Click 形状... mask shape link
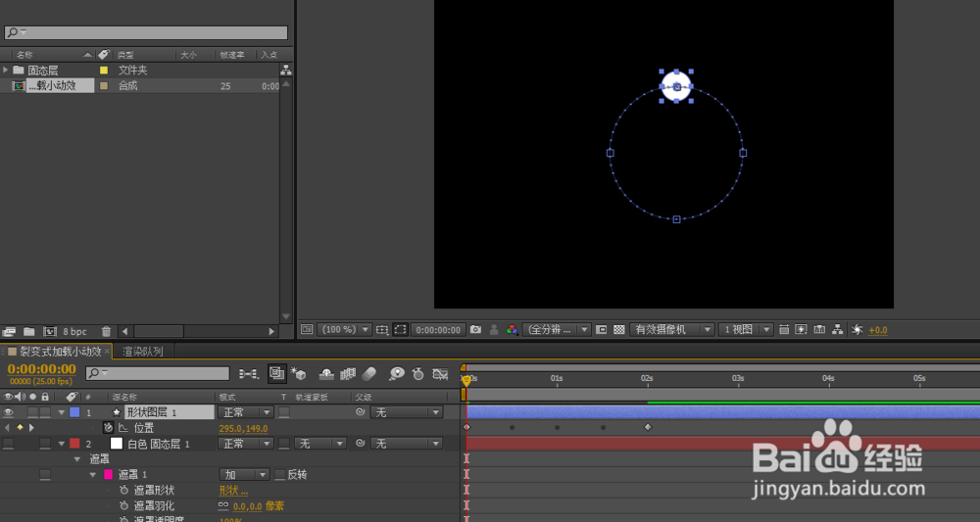The image size is (980, 522). (x=234, y=491)
